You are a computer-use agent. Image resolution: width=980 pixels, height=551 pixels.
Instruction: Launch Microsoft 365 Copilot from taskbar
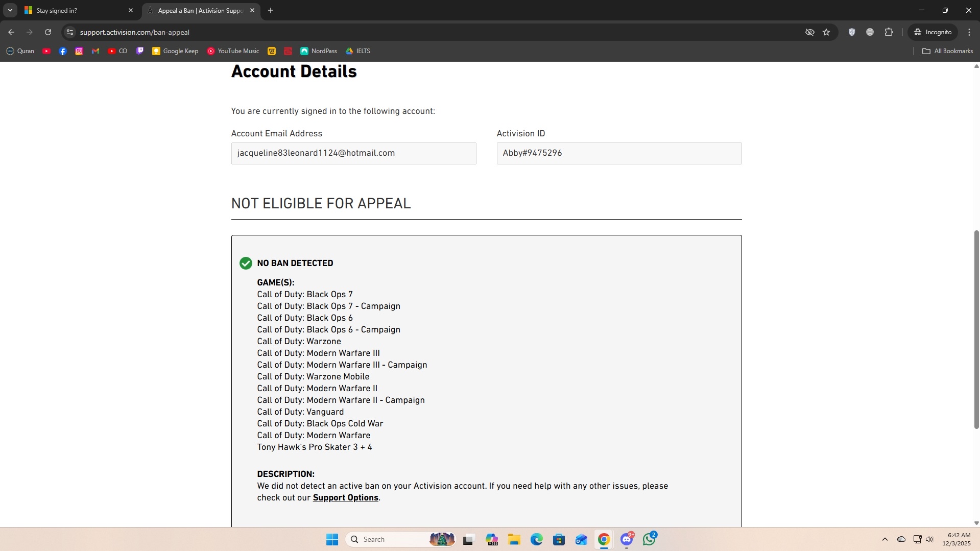tap(492, 539)
